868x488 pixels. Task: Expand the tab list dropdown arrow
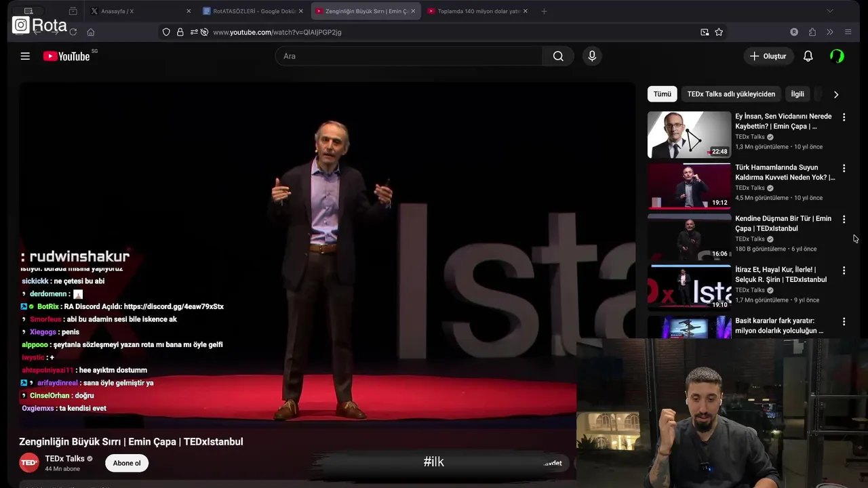(x=829, y=11)
